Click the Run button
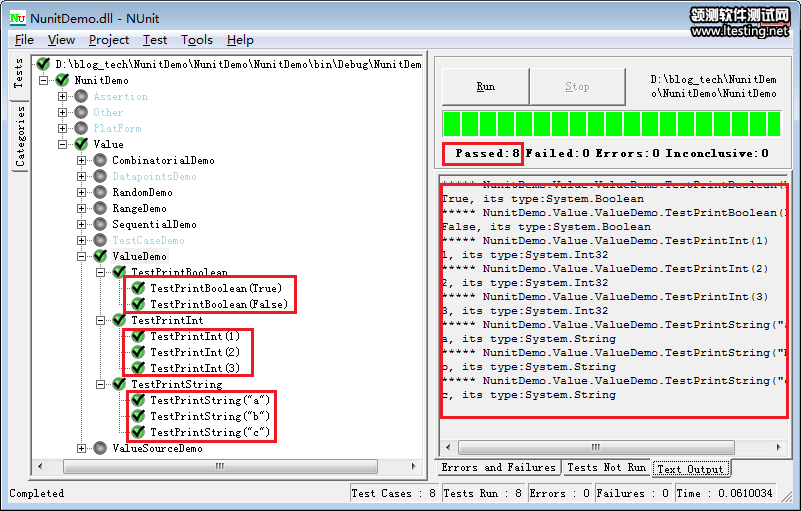Viewport: 801px width, 511px height. coord(485,86)
